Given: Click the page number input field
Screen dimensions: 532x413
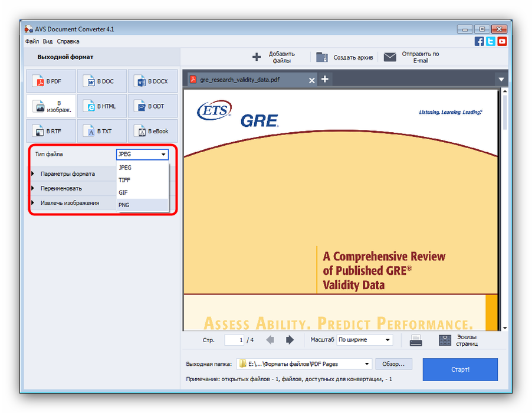Looking at the screenshot, I should click(x=234, y=340).
